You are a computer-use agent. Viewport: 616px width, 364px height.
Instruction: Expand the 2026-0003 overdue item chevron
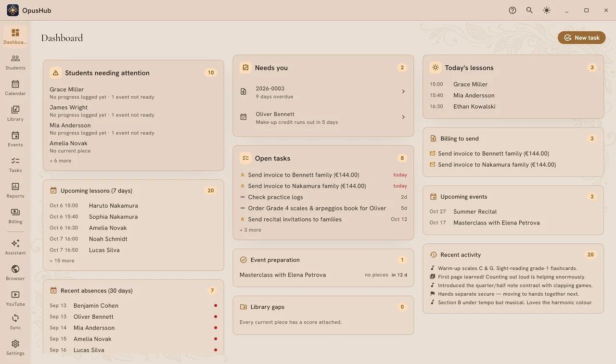tap(403, 91)
